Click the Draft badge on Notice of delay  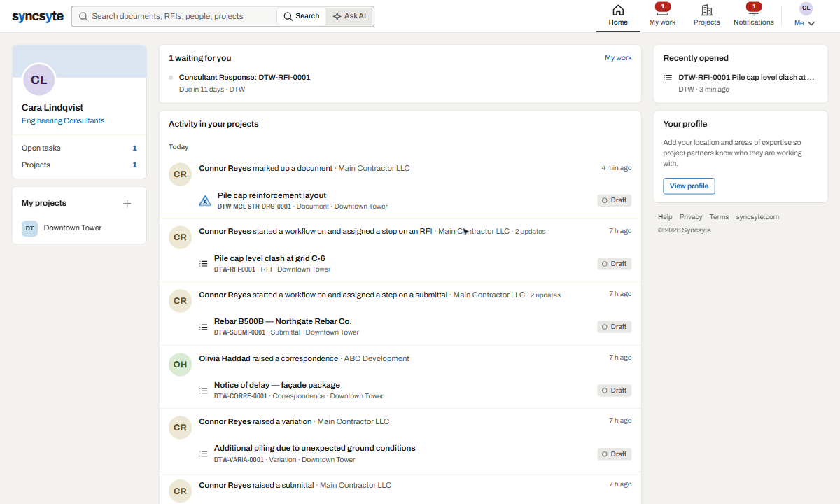(x=615, y=391)
